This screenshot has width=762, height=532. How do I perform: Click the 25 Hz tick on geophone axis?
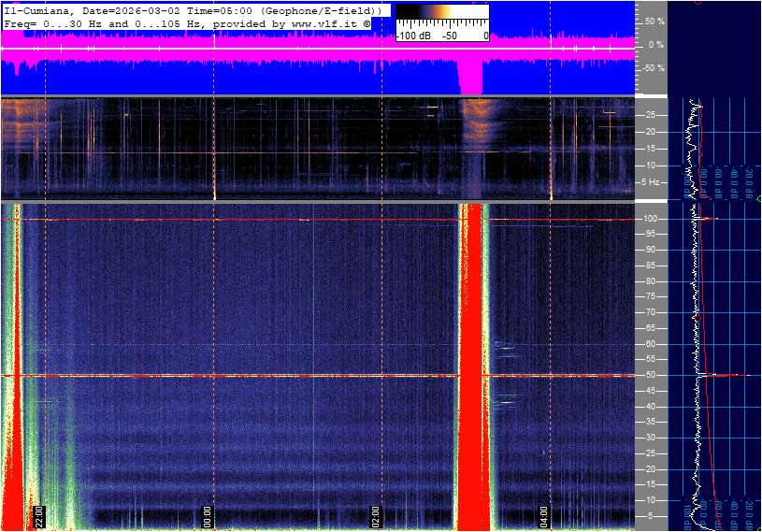click(649, 114)
